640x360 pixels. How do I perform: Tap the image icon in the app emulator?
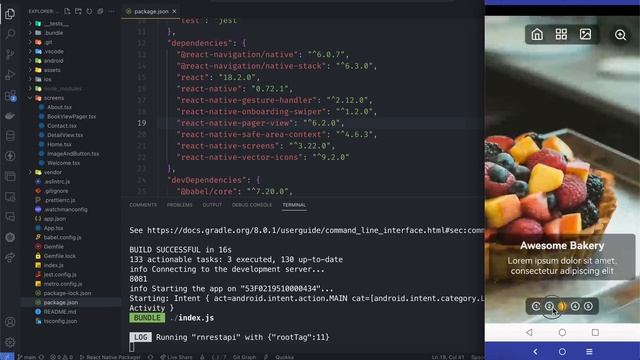[585, 34]
